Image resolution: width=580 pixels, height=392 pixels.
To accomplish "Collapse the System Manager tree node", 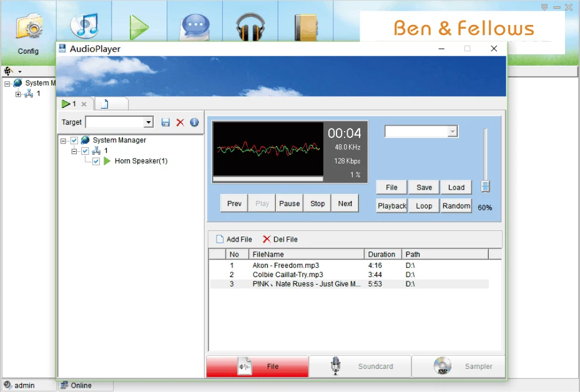I will (x=65, y=140).
